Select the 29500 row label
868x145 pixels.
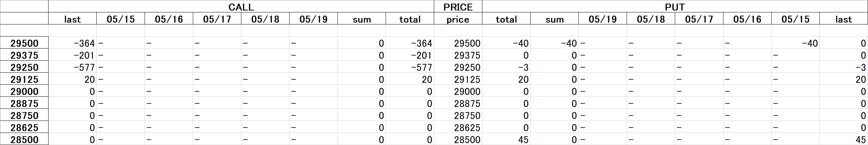(24, 43)
